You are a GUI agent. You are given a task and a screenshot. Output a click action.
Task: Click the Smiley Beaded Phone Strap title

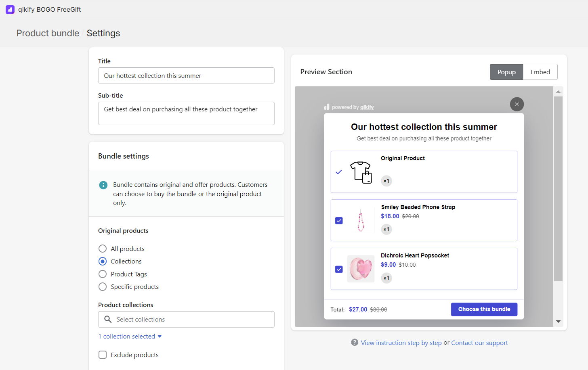pos(418,207)
